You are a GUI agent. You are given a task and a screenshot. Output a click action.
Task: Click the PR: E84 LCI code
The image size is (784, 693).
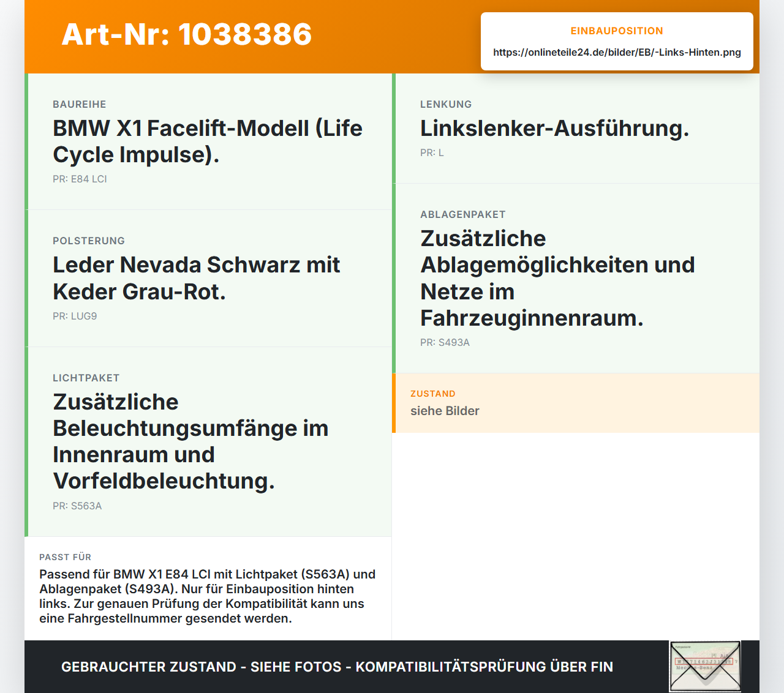tap(80, 179)
